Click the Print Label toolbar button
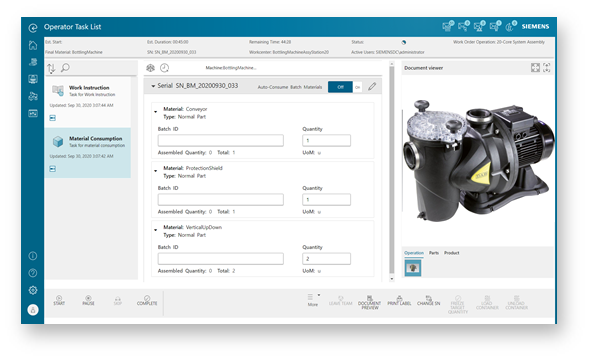This screenshot has width=590, height=362. pos(399,300)
